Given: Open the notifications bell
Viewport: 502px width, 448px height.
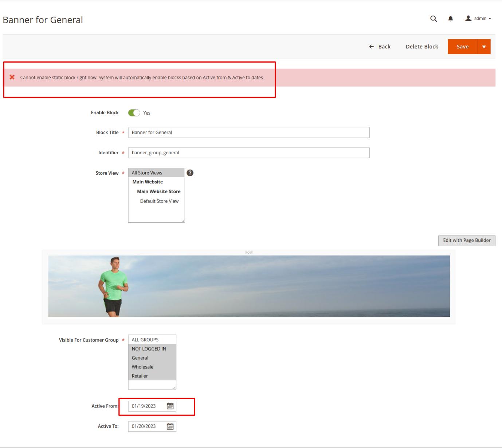Looking at the screenshot, I should [451, 19].
